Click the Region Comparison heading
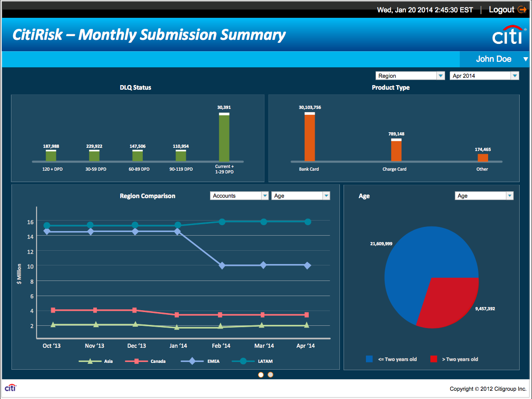532x399 pixels. tap(148, 196)
